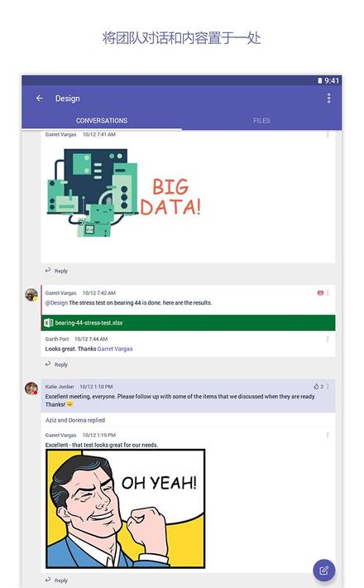Go back using the arrow beside Design
364x588 pixels.
point(40,99)
